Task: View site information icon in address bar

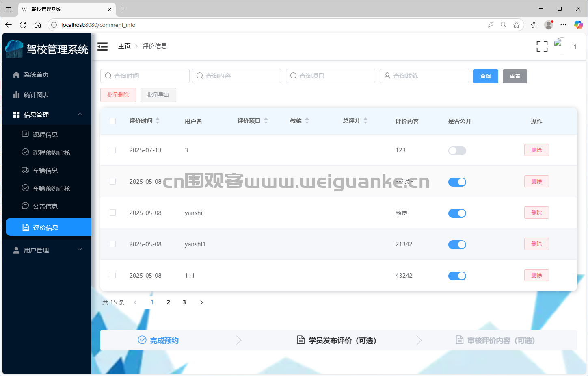Action: coord(54,25)
